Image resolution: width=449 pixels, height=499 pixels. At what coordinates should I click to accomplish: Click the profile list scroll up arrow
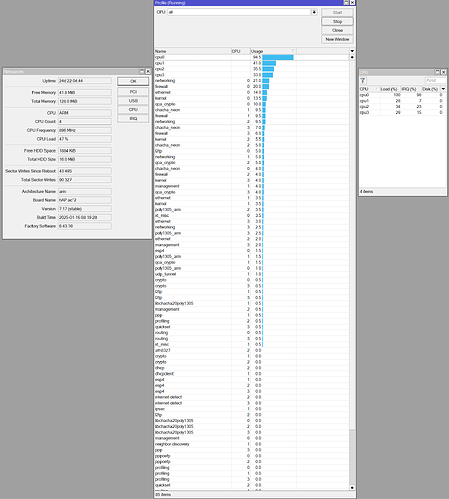pyautogui.click(x=352, y=57)
